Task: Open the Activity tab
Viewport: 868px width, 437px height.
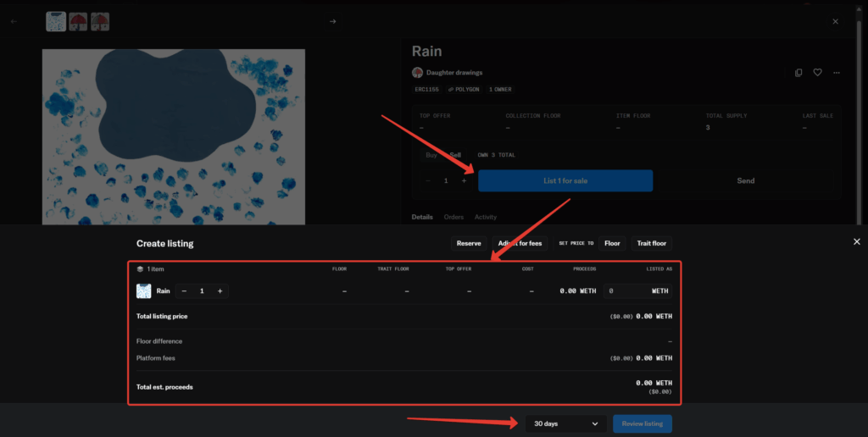Action: tap(486, 217)
